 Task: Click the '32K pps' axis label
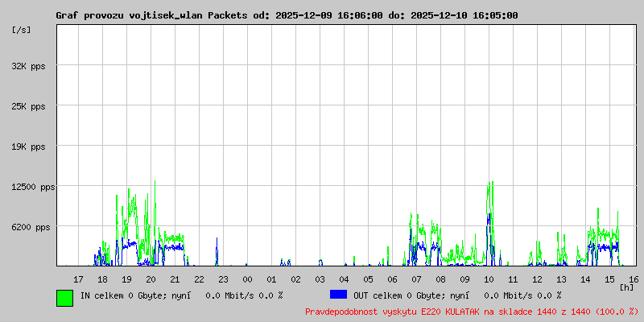click(x=28, y=66)
